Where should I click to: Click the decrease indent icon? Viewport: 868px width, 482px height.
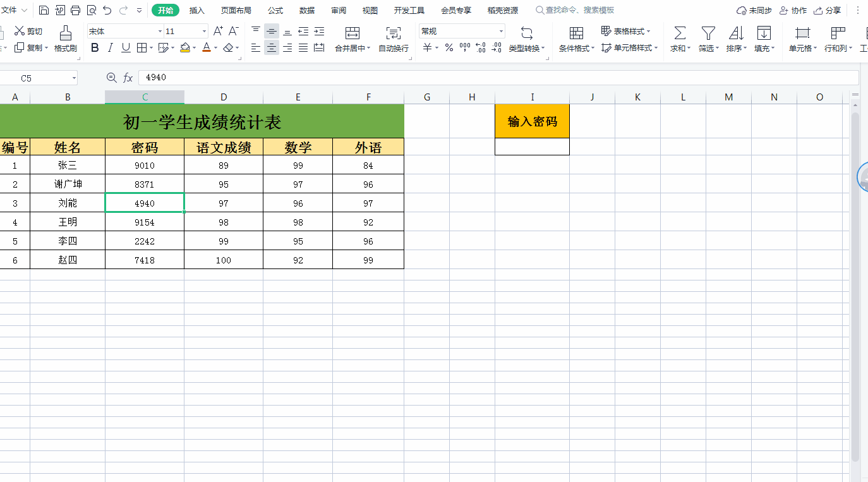pyautogui.click(x=303, y=31)
